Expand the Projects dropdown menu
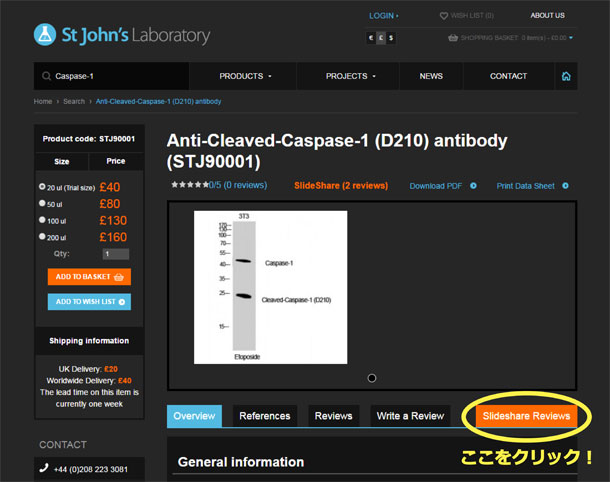This screenshot has height=482, width=610. (x=351, y=76)
